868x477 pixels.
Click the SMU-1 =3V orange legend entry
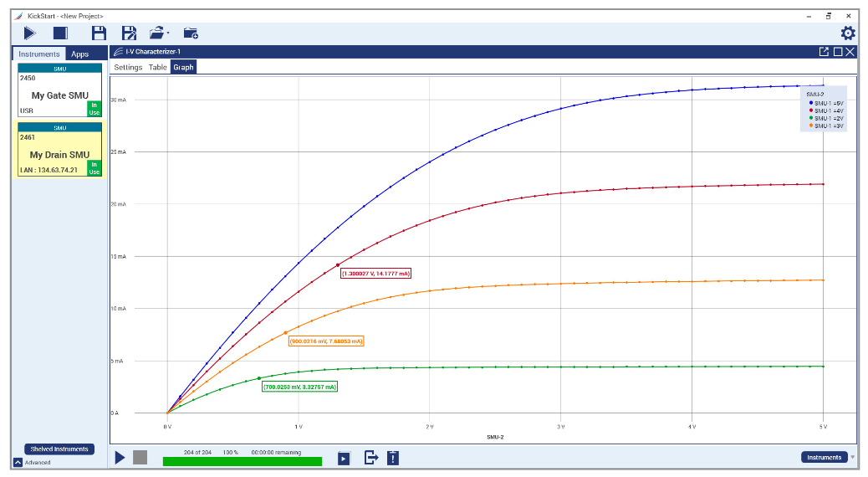coord(826,126)
